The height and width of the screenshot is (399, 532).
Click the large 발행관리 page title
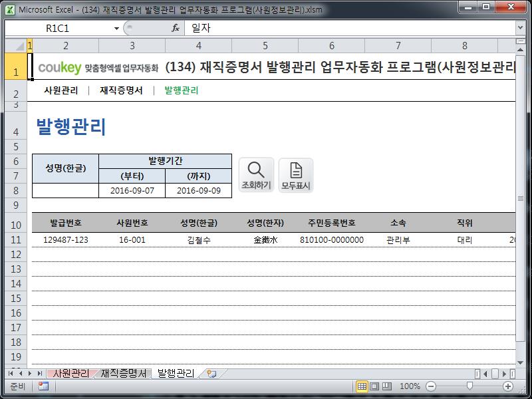[71, 126]
